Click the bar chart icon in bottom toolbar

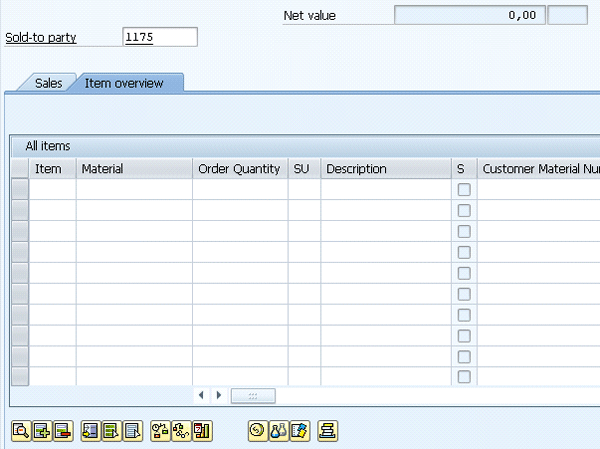click(203, 431)
